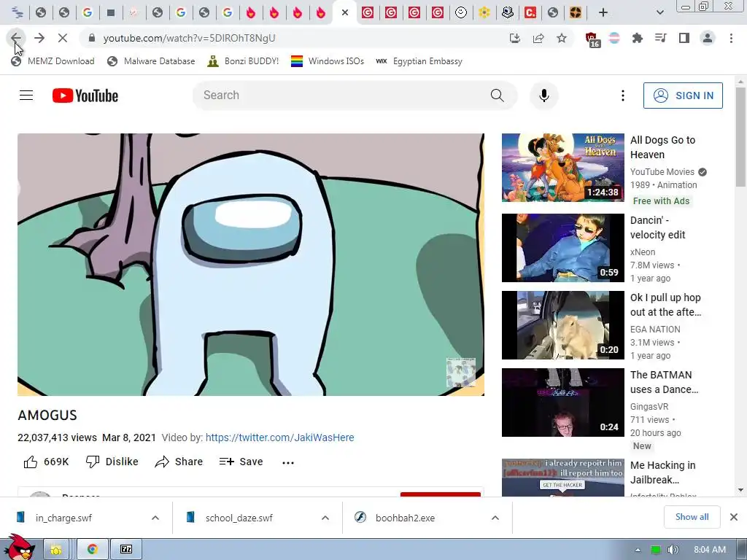This screenshot has width=747, height=560.
Task: Open more actions ellipsis under video
Action: [x=288, y=462]
